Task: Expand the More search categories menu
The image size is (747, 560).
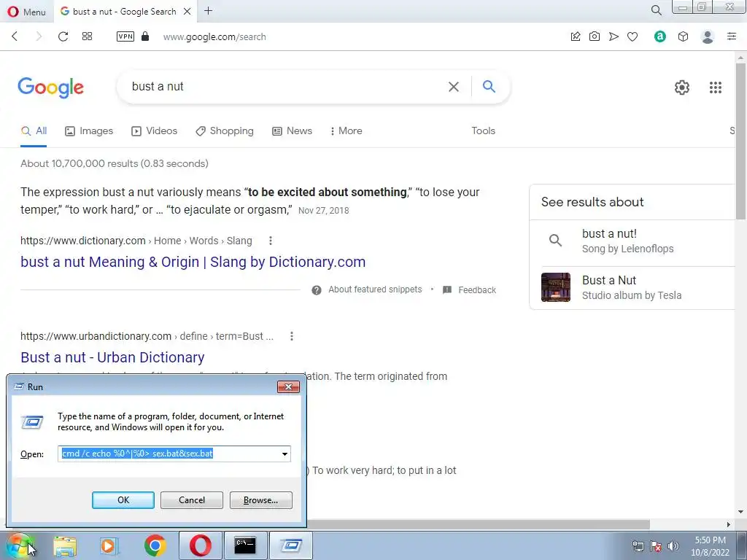Action: (347, 131)
